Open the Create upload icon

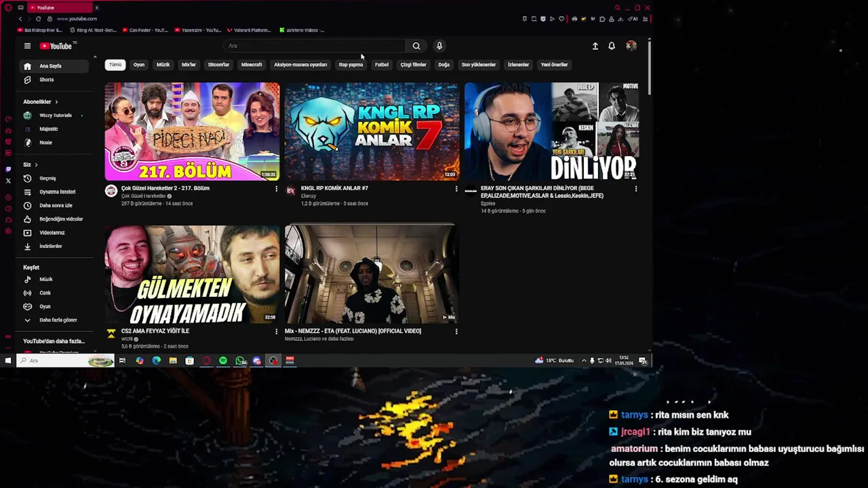click(595, 46)
